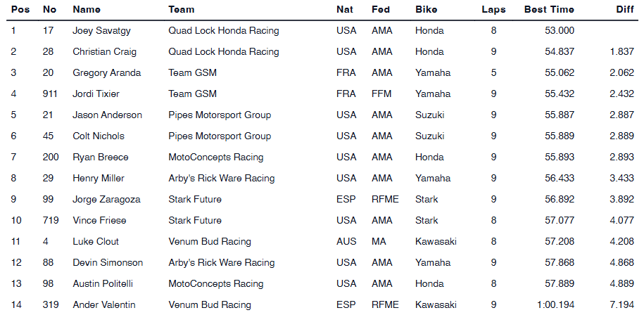Click rider name Joey Savatgy
644x315 pixels.
(x=103, y=31)
